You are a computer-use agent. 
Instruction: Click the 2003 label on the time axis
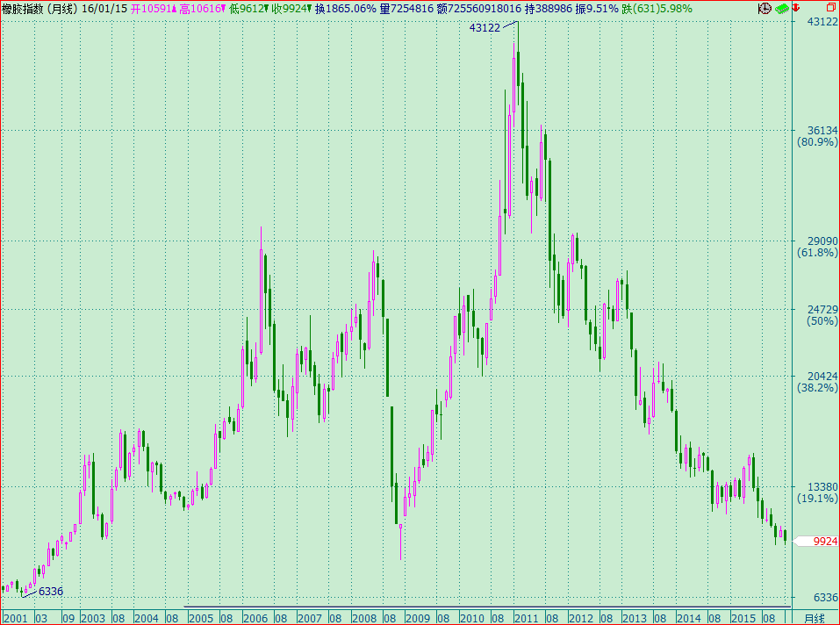(x=93, y=619)
